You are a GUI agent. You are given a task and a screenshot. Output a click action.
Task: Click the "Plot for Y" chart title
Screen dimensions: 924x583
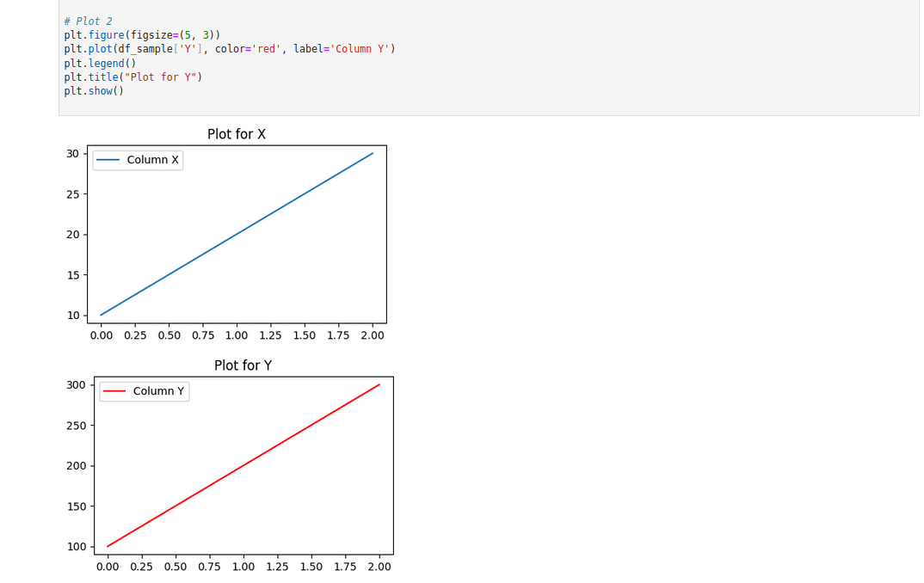[x=243, y=365]
